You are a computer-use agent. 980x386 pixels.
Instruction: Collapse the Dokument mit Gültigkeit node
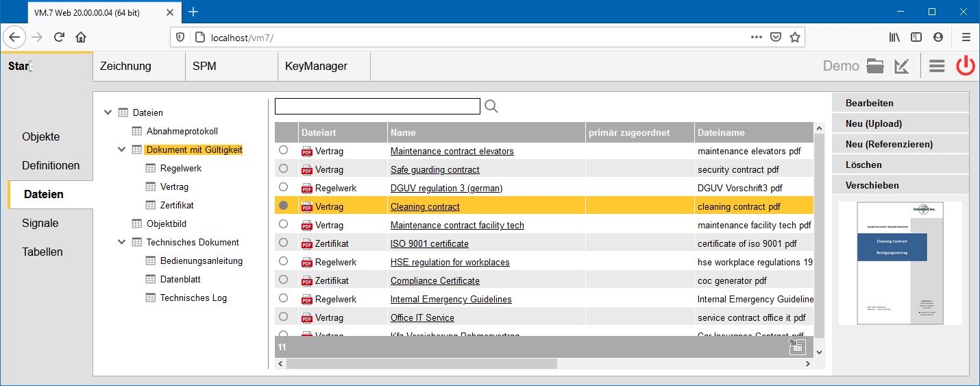tap(122, 149)
